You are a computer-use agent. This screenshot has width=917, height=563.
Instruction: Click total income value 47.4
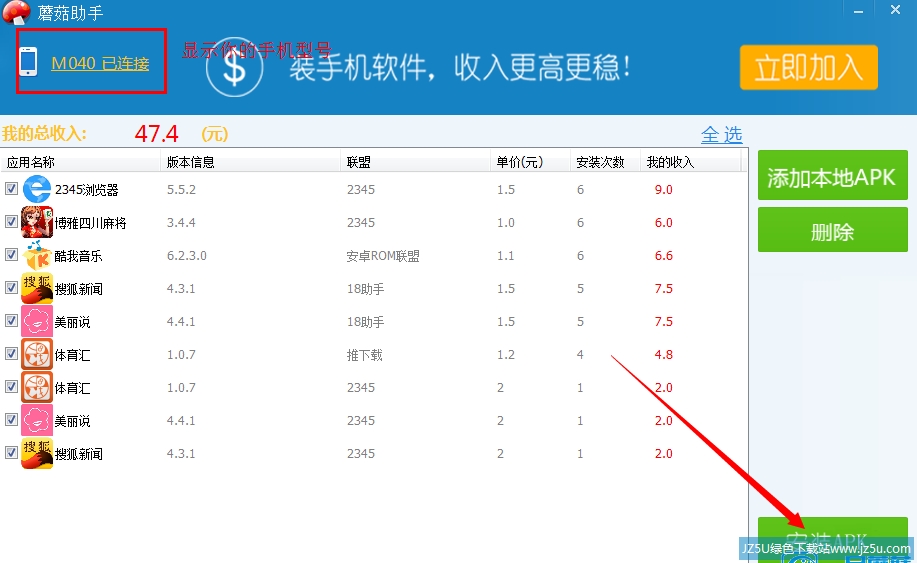(x=156, y=134)
